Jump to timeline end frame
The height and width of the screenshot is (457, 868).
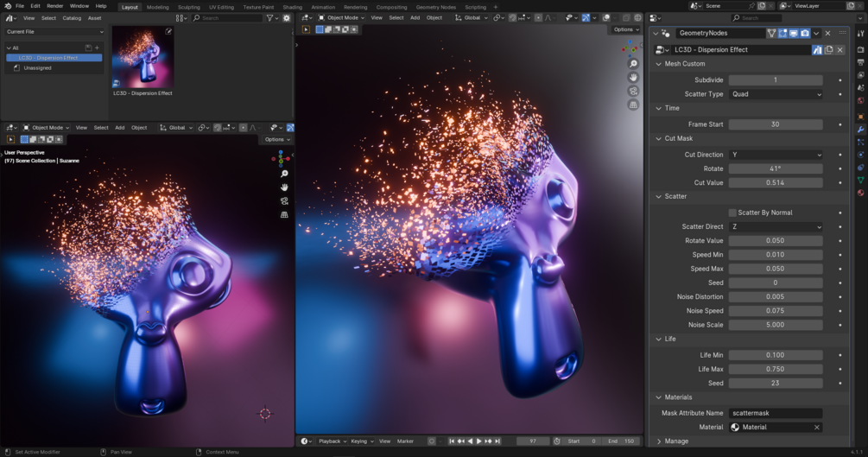coord(497,441)
